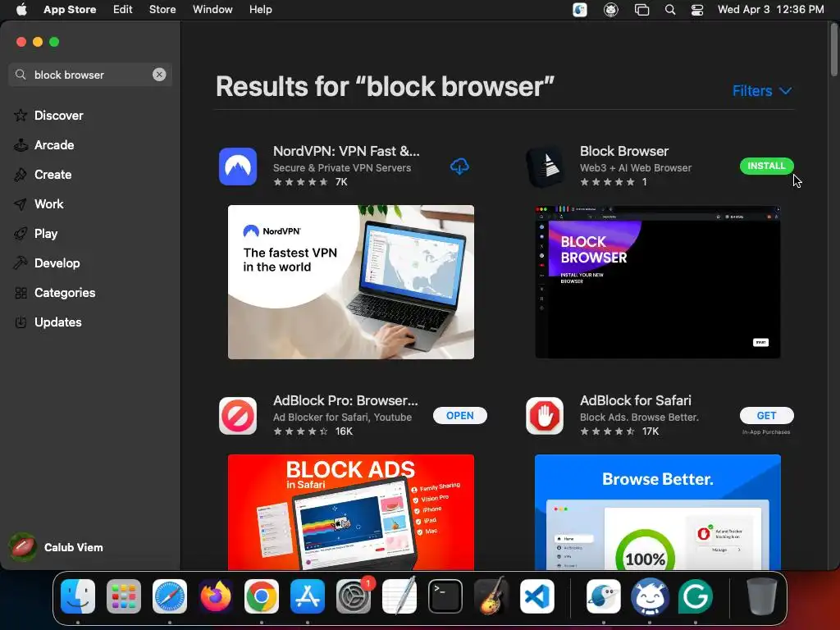
Task: Click the AdBlock for Safari app icon
Action: click(x=545, y=416)
